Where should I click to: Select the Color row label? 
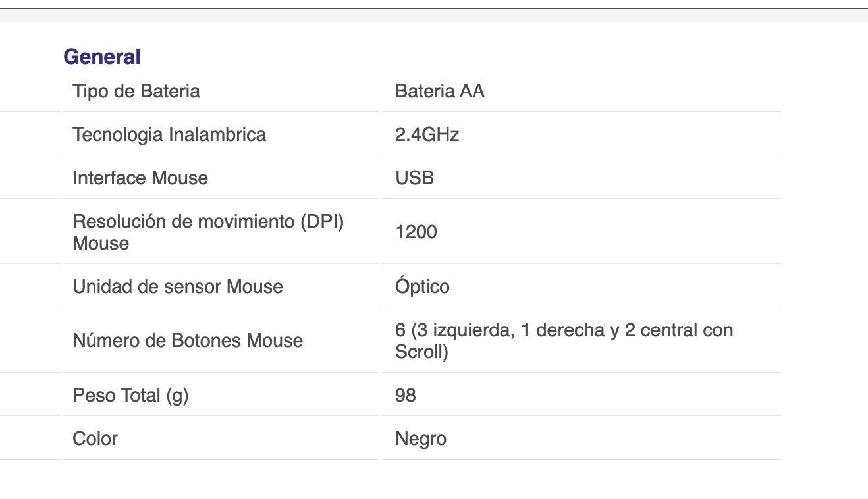[95, 438]
